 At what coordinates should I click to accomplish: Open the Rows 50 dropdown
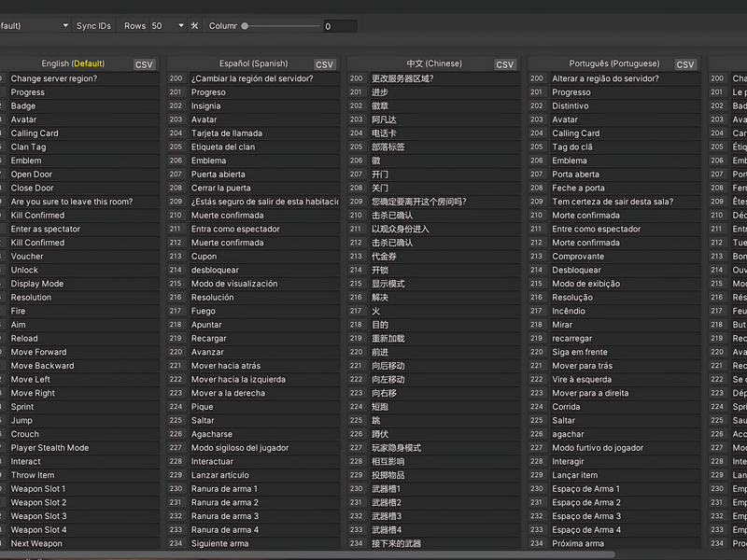[168, 26]
